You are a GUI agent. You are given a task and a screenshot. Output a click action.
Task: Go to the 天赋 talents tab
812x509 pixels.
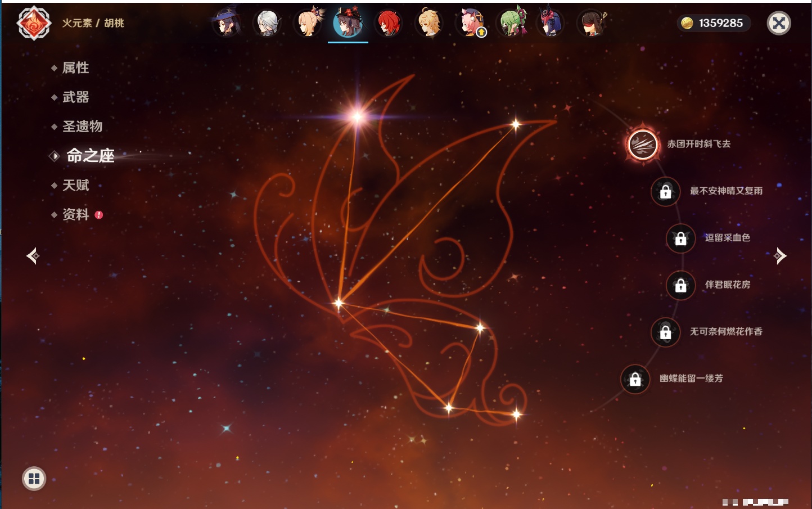point(75,185)
